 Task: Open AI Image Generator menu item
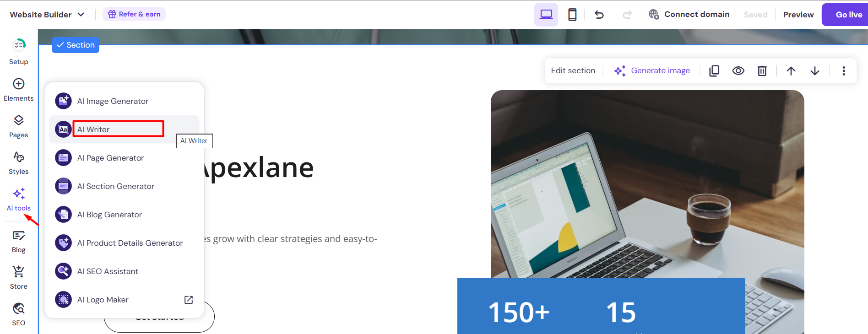pyautogui.click(x=124, y=101)
